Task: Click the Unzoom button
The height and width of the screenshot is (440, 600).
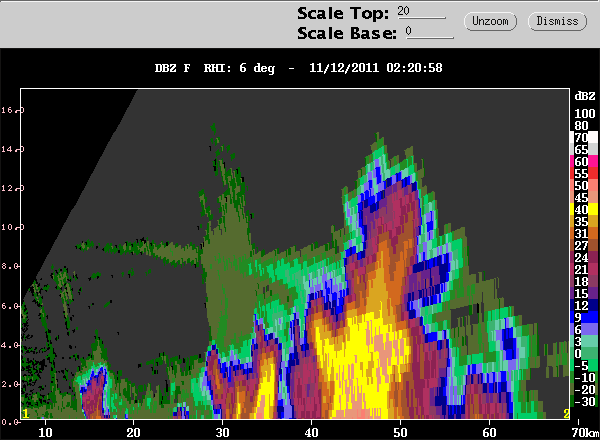Action: (490, 21)
